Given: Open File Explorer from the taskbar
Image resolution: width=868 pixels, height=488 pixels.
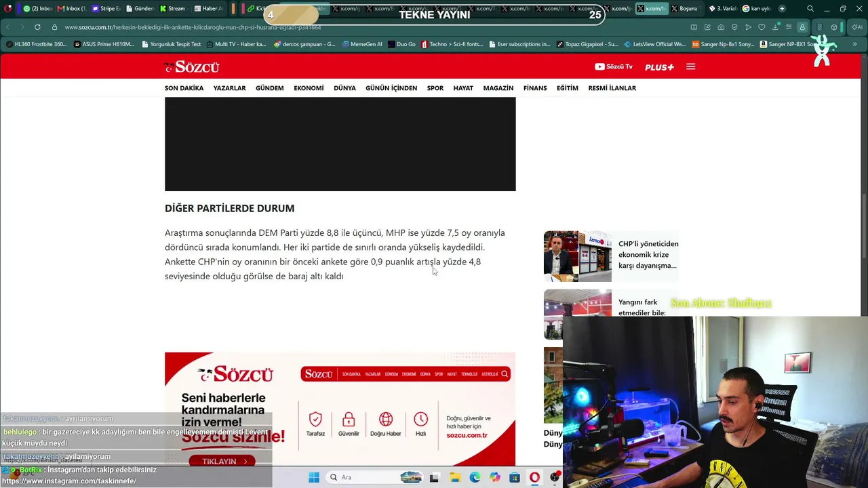Looking at the screenshot, I should [x=455, y=477].
